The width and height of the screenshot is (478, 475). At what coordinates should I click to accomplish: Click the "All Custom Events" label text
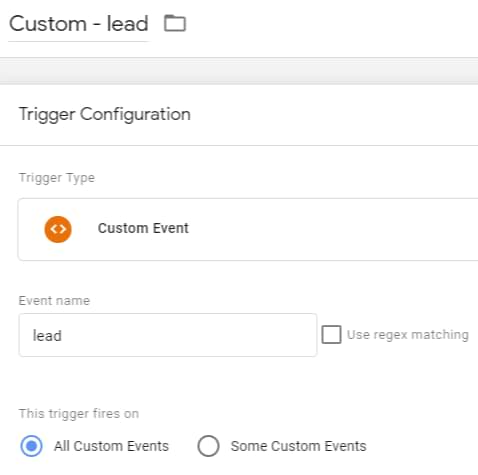(x=111, y=446)
